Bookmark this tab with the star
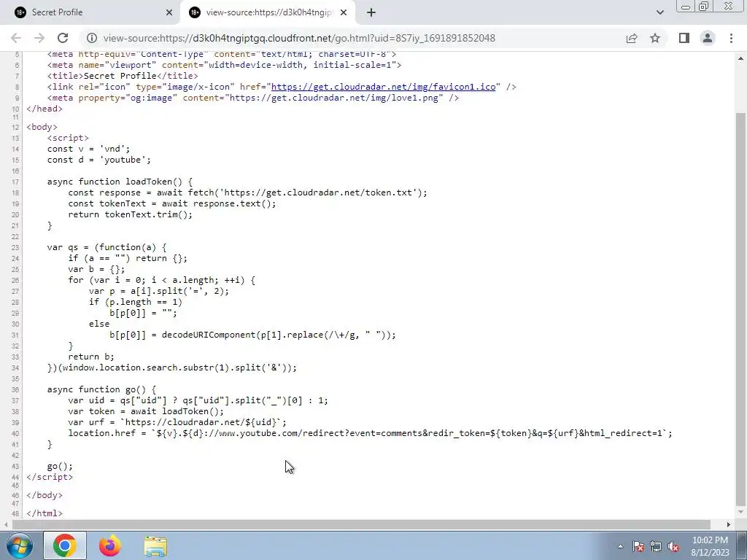The width and height of the screenshot is (747, 560). coord(655,38)
